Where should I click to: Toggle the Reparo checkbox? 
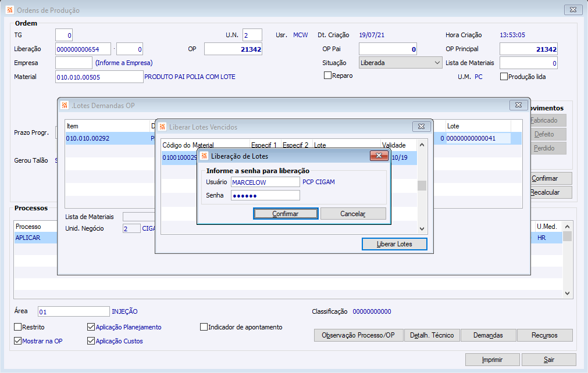(327, 76)
